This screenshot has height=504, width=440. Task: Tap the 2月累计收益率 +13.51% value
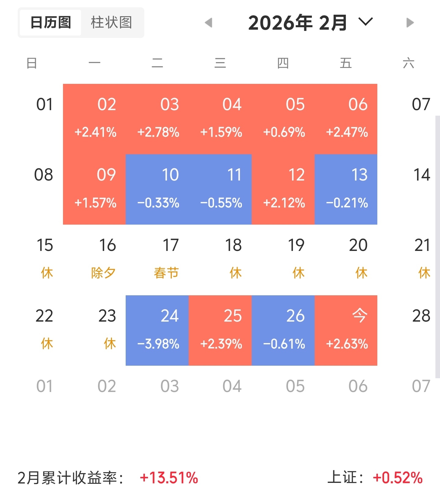click(169, 478)
